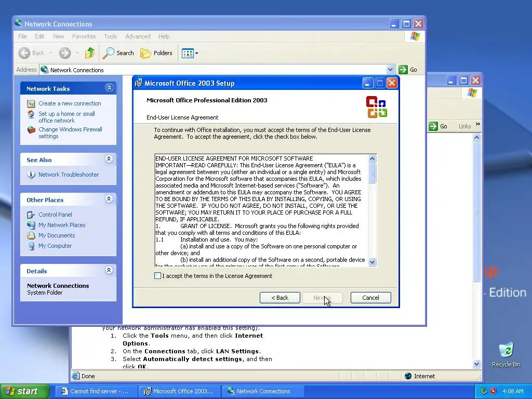Open the My Documents link
532x399 pixels.
(57, 235)
